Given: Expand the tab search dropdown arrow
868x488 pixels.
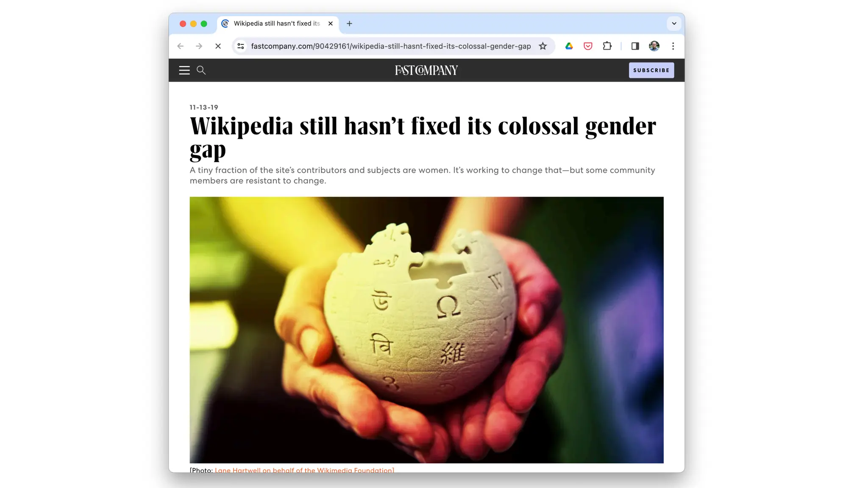Looking at the screenshot, I should 674,24.
